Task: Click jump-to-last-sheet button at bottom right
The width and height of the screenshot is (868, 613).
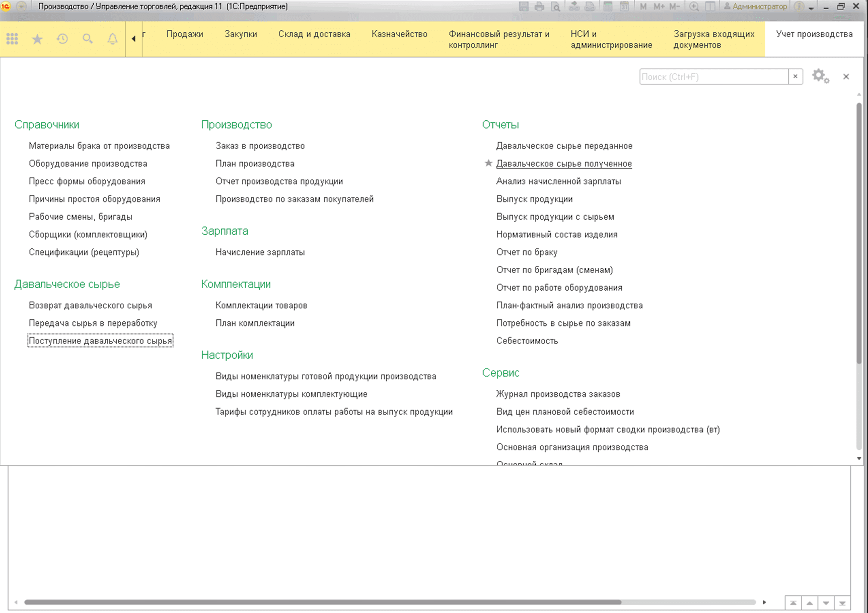Action: (x=842, y=603)
